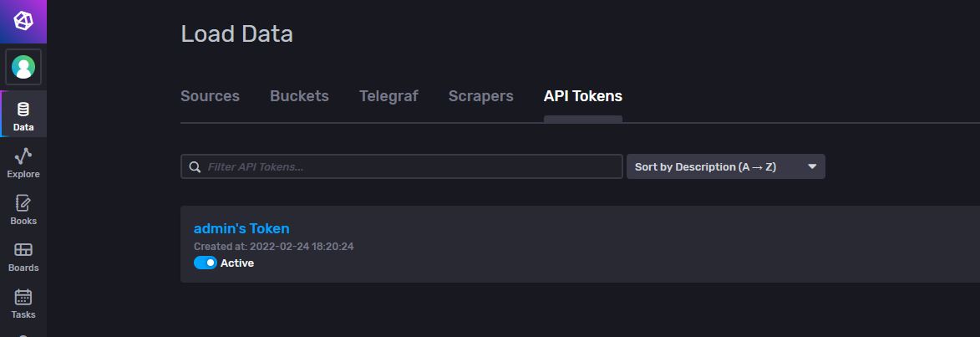Click the sort dropdown caret arrow
Screen dimensions: 980x337
[811, 166]
